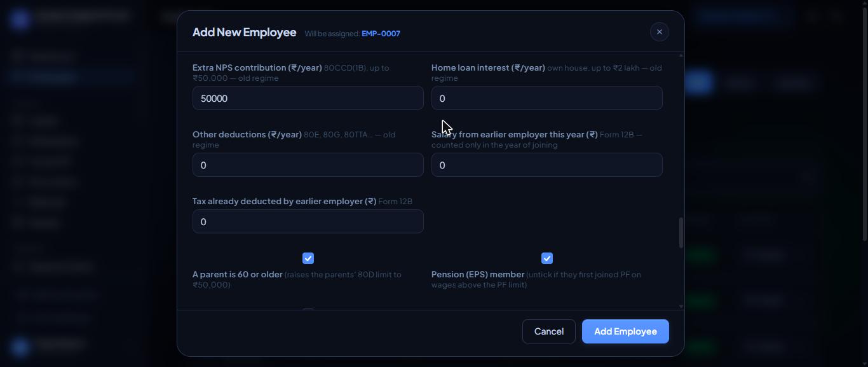868x367 pixels.
Task: Focus the Home loan interest input
Action: point(547,99)
